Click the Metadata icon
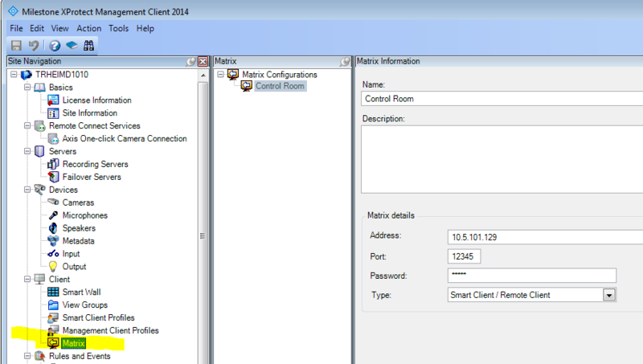The height and width of the screenshot is (364, 643). (x=53, y=240)
